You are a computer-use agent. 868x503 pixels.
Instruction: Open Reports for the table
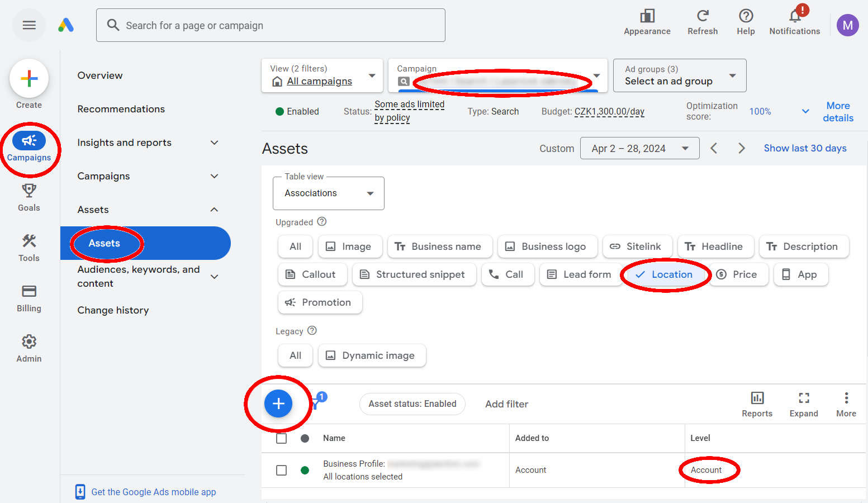757,405
